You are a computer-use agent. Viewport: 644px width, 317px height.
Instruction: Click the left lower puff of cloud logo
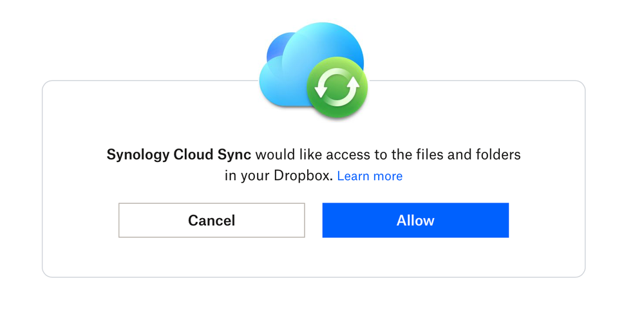point(277,84)
